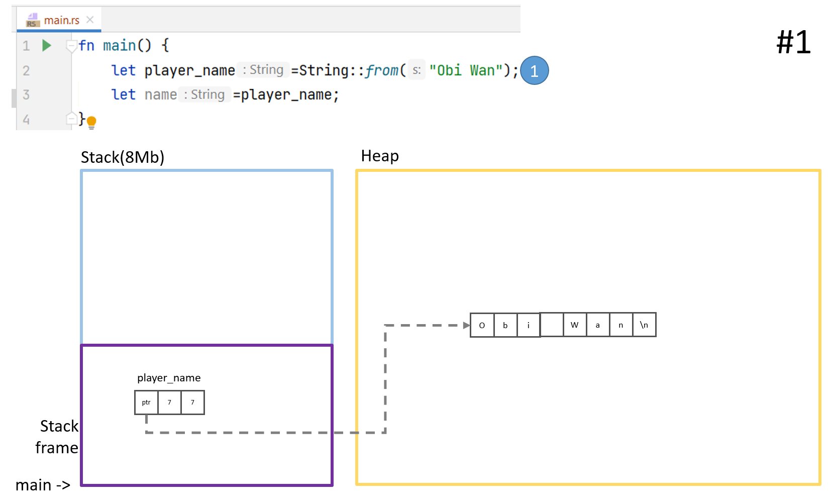Click the ptr cell under player_name

[146, 402]
